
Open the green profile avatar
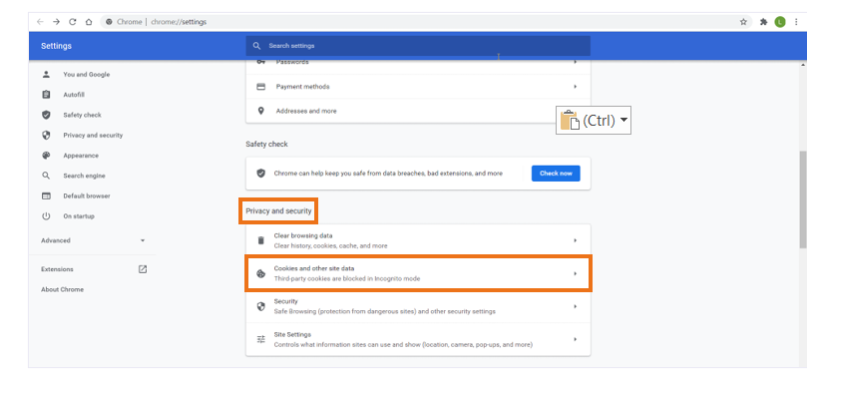pyautogui.click(x=780, y=22)
